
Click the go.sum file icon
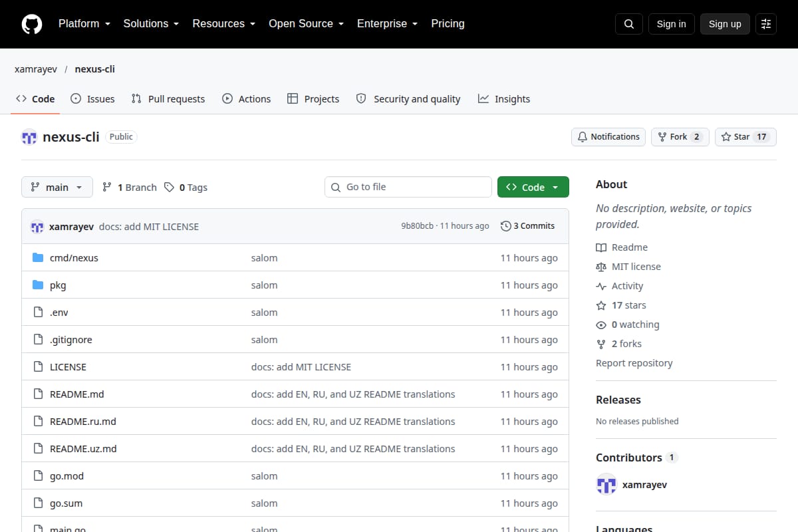38,503
